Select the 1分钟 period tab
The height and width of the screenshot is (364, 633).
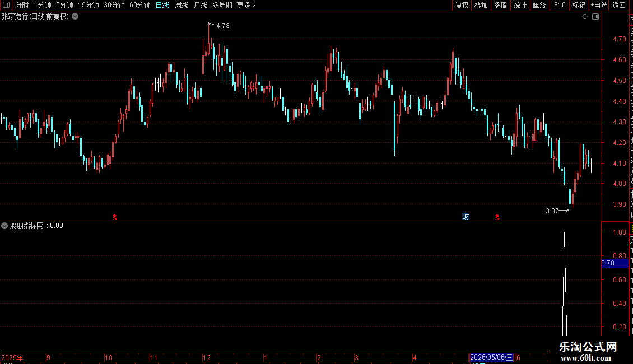pos(43,5)
